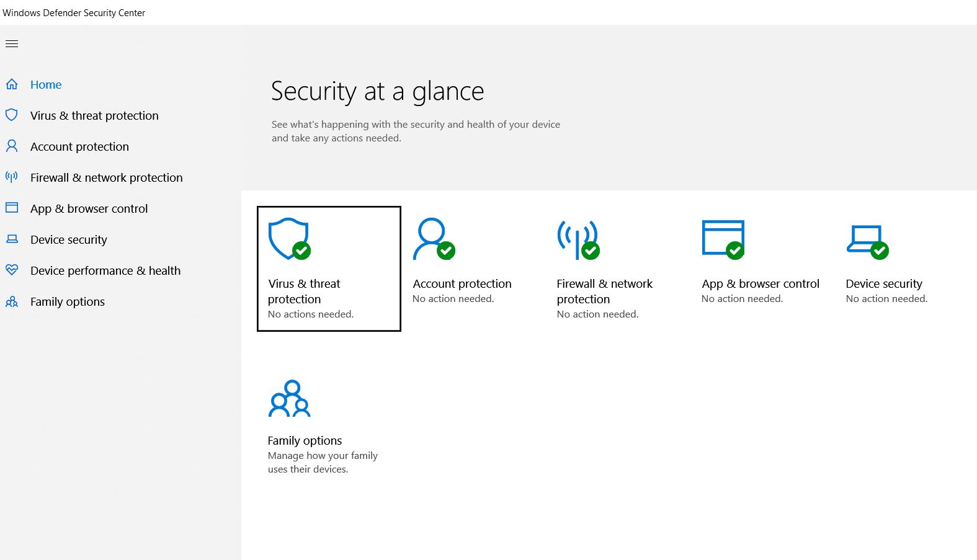977x560 pixels.
Task: Click the large shield icon in Virus & threat tile
Action: [x=289, y=239]
